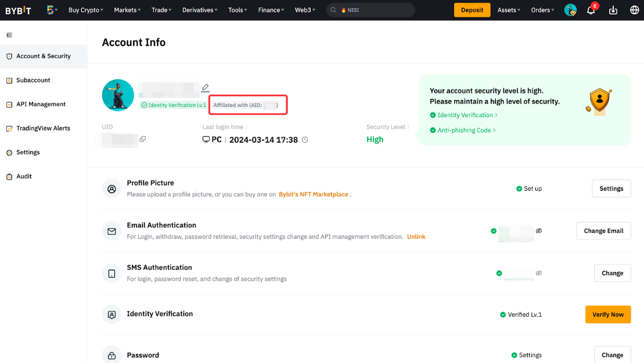Click the orange Deposit button
Viewport: 644px width, 363px height.
click(x=472, y=10)
